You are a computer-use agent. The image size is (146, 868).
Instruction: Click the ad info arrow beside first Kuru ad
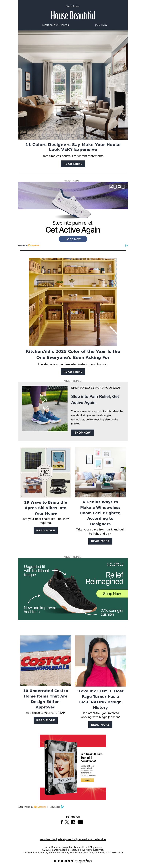click(x=126, y=245)
